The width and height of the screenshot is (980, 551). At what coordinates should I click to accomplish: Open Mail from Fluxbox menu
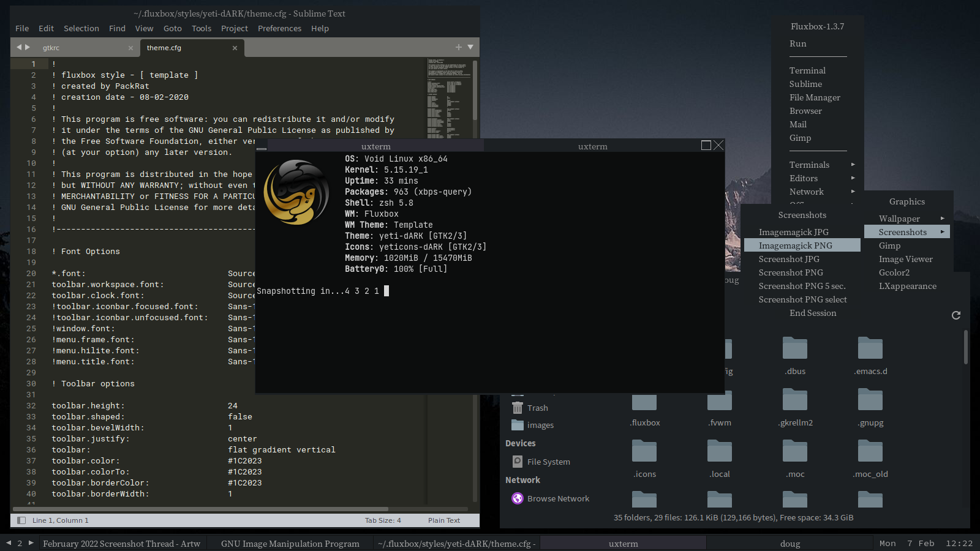coord(798,124)
